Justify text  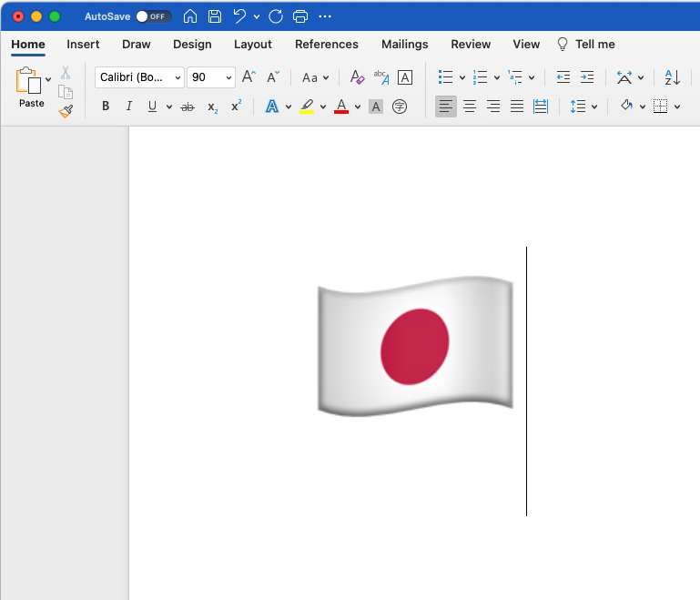coord(517,107)
